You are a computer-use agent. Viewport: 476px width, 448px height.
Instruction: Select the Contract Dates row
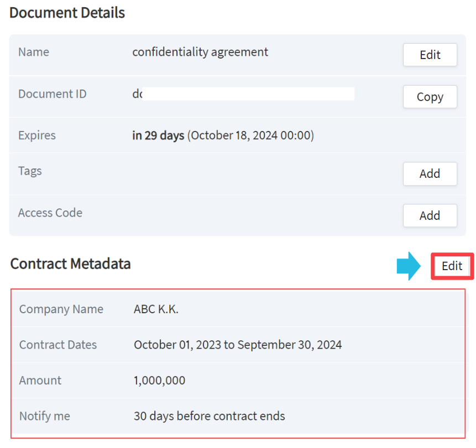point(238,344)
